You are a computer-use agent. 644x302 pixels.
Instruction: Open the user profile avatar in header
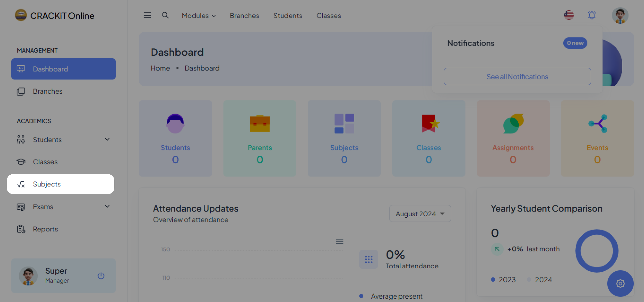point(620,15)
